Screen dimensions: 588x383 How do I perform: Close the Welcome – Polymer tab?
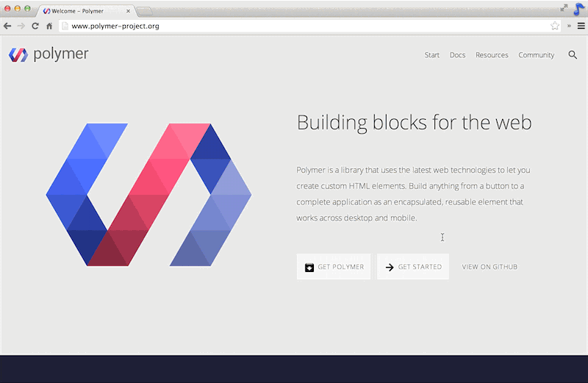coord(128,11)
